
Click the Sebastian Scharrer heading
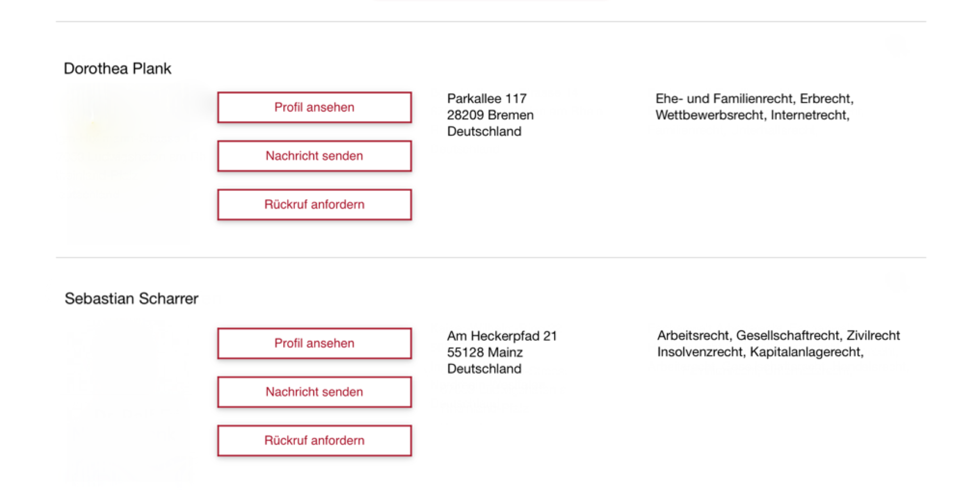131,299
